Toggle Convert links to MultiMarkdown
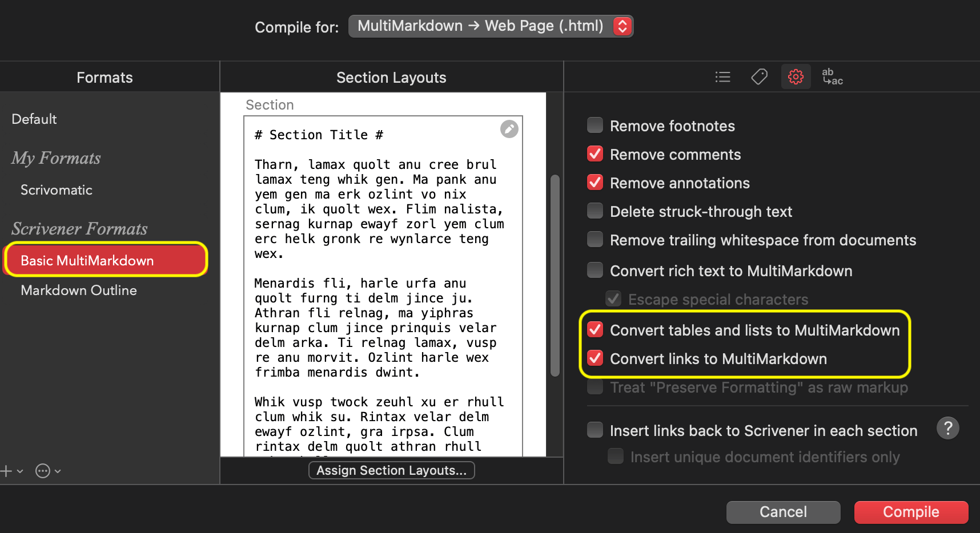This screenshot has height=533, width=980. tap(595, 358)
